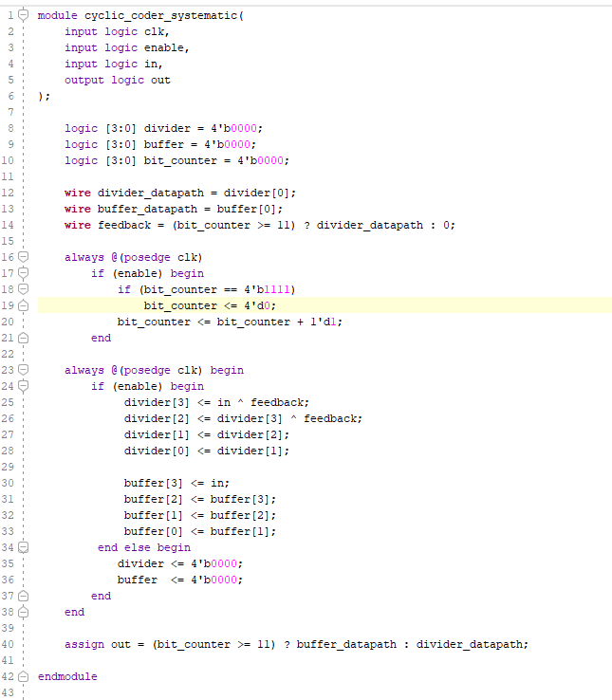Screen dimensions: 612x700
Task: Place cursor on 'input logic clk,' line
Action: [117, 31]
